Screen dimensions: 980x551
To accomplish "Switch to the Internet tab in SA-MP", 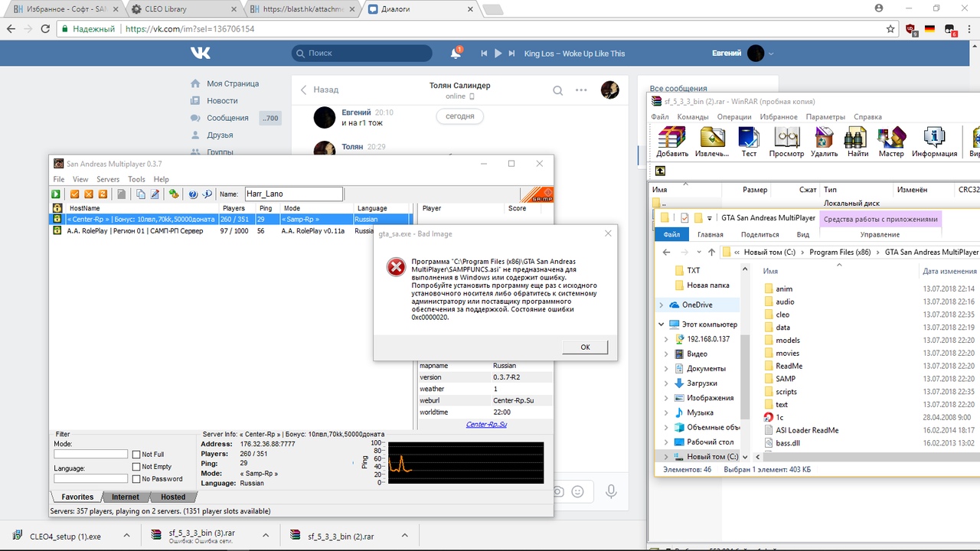I will pos(126,497).
